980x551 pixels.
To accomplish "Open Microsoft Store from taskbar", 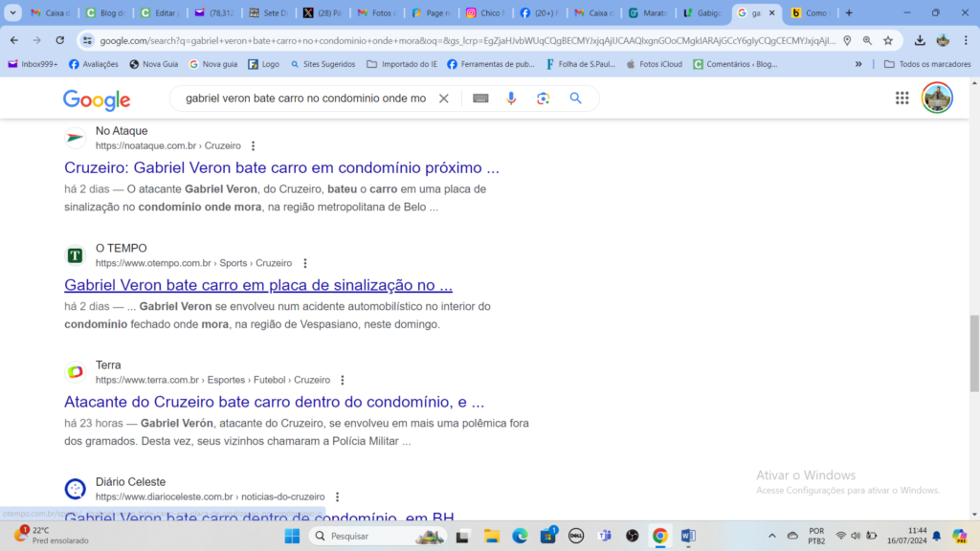I will point(548,536).
